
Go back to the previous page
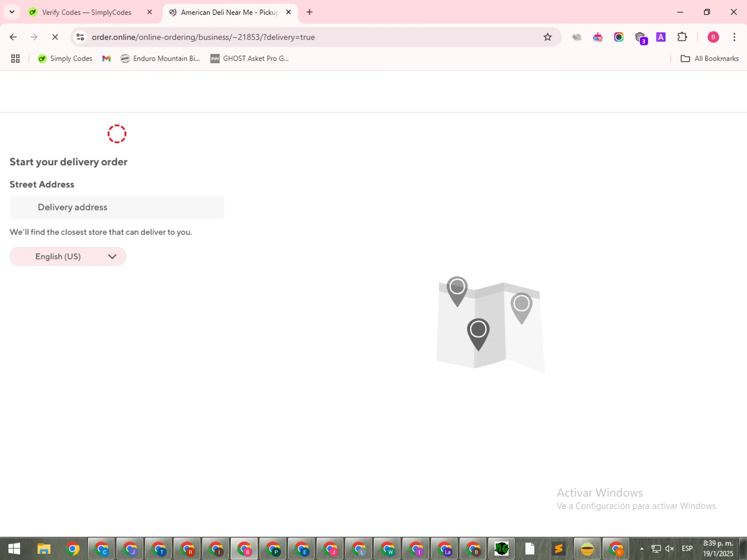13,37
